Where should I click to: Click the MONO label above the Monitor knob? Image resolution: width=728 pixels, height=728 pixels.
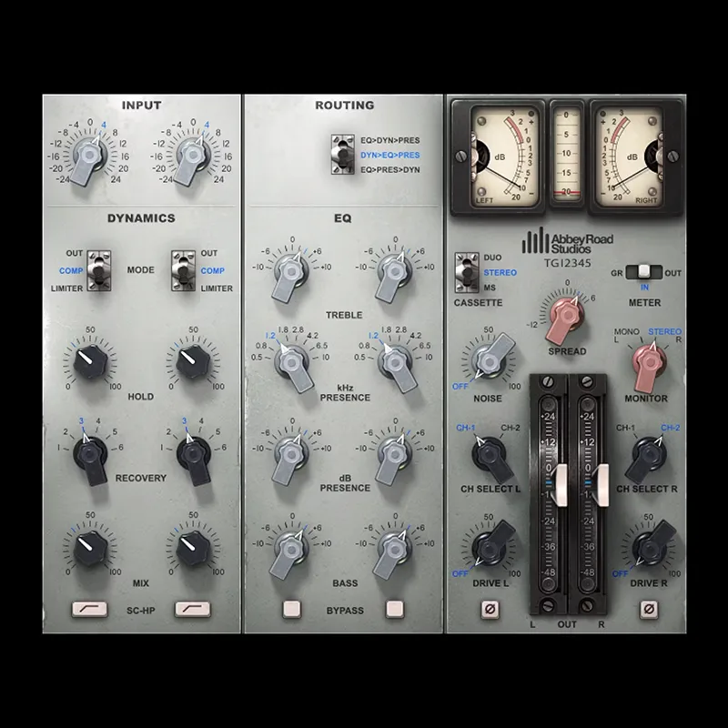(626, 331)
